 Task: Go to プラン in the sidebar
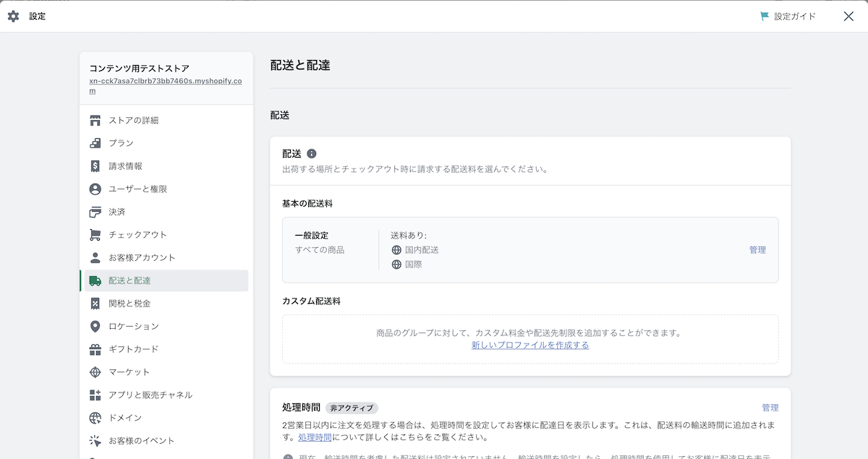point(166,143)
